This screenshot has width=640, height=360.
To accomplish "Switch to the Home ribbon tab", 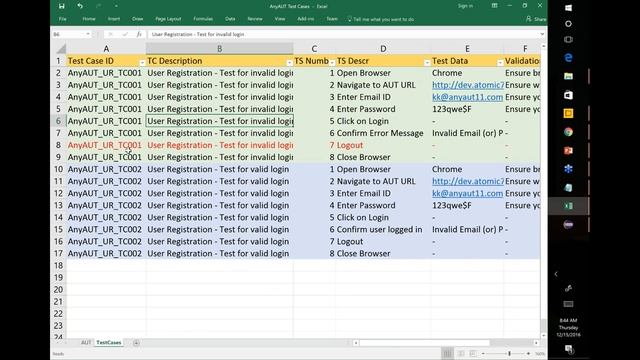I will [x=89, y=19].
